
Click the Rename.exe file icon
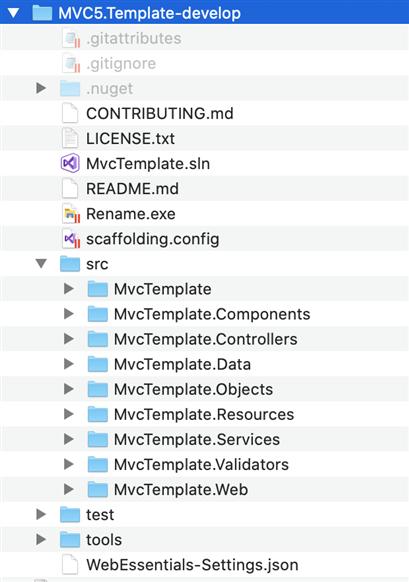tap(71, 214)
